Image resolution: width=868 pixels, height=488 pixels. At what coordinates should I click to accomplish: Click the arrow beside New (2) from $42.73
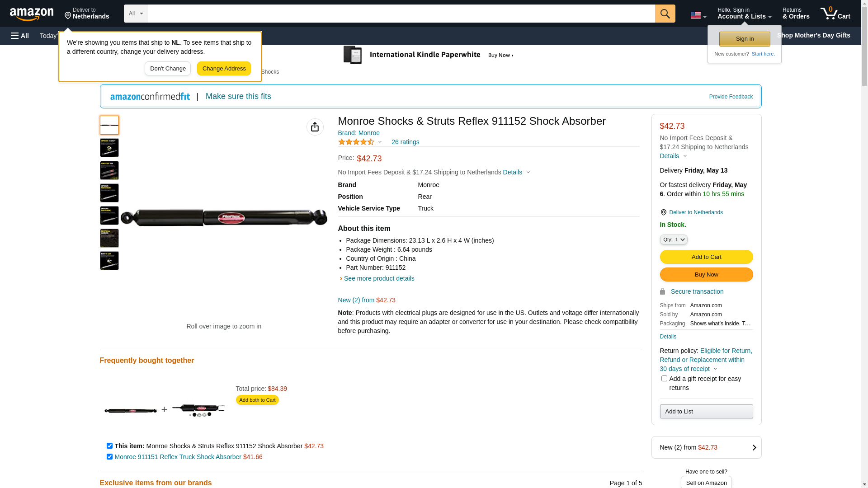(754, 447)
